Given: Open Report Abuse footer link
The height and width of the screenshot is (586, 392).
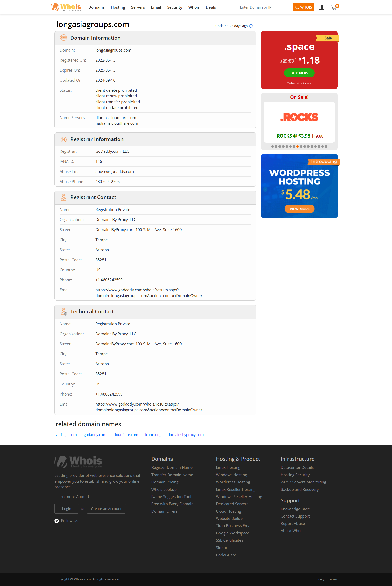Looking at the screenshot, I should coord(293,524).
